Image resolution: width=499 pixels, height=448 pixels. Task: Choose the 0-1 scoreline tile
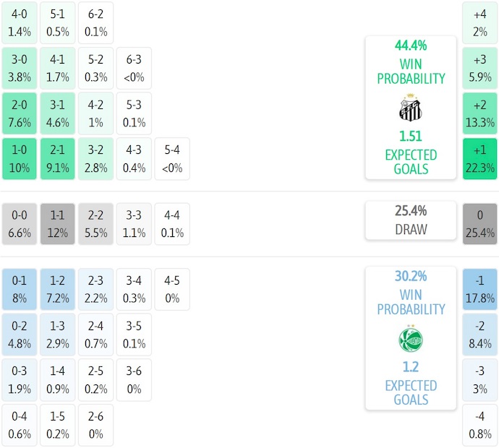[20, 289]
